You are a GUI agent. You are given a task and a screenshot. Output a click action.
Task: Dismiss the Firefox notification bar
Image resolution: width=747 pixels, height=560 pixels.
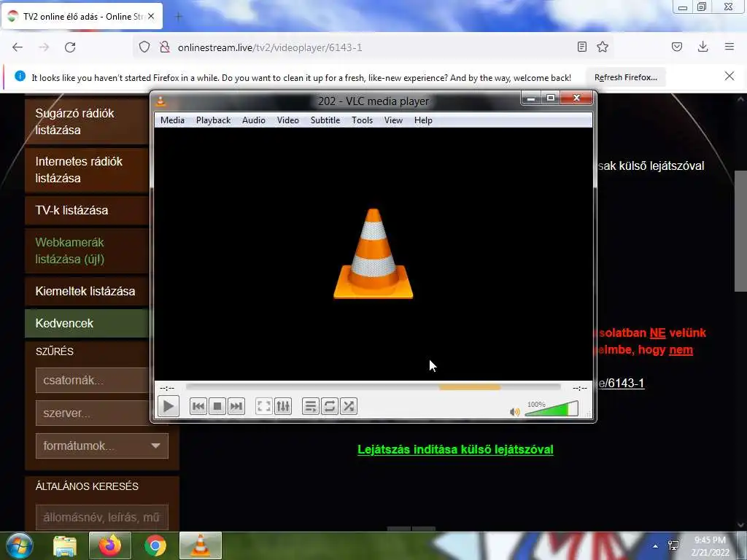point(729,76)
